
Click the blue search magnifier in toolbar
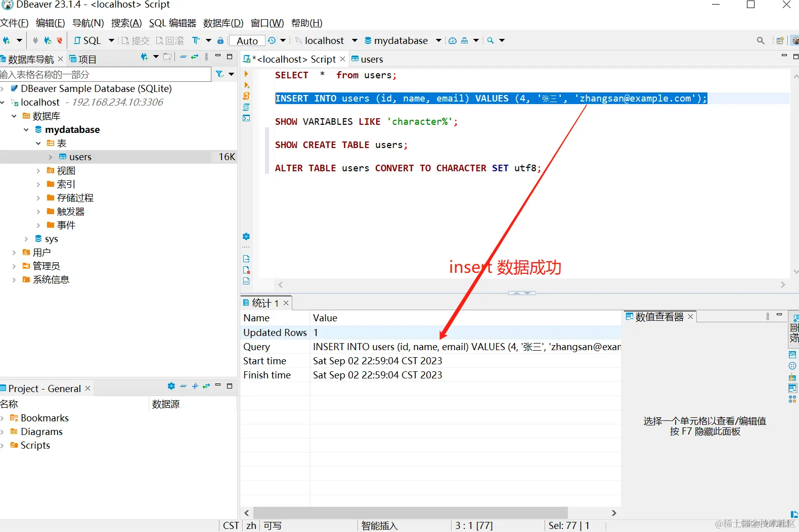tap(490, 40)
